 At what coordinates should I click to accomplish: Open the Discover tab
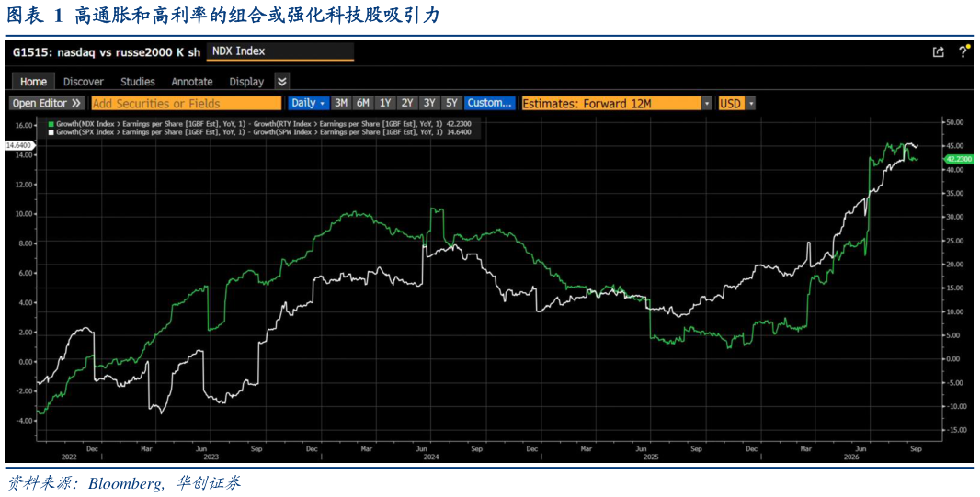pyautogui.click(x=83, y=81)
